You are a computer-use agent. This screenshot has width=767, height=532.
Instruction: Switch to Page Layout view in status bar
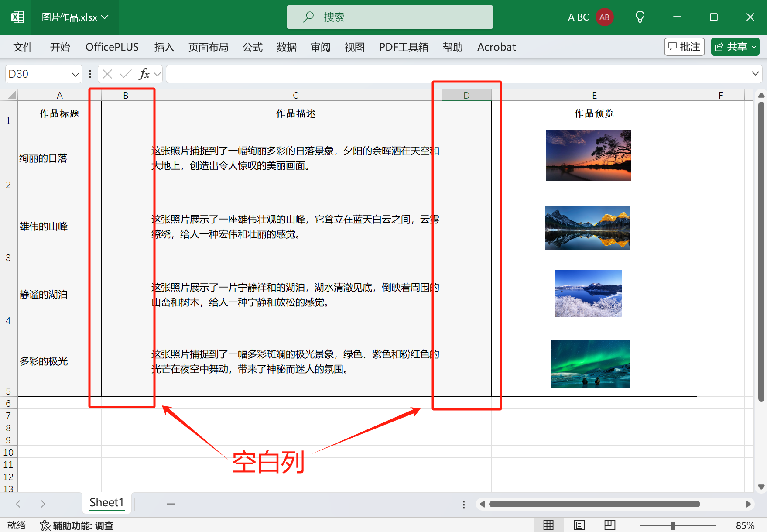pyautogui.click(x=579, y=525)
